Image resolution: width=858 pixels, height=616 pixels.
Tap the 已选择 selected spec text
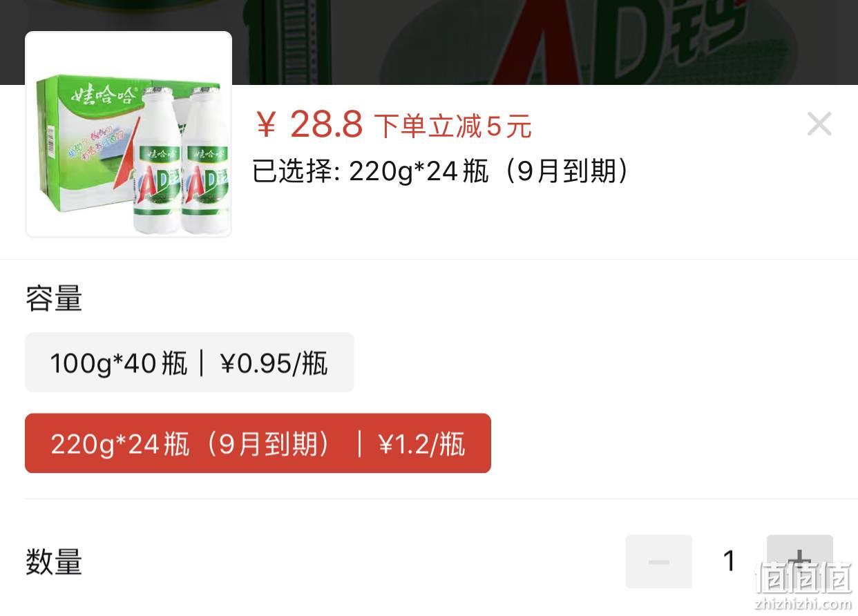[x=441, y=171]
